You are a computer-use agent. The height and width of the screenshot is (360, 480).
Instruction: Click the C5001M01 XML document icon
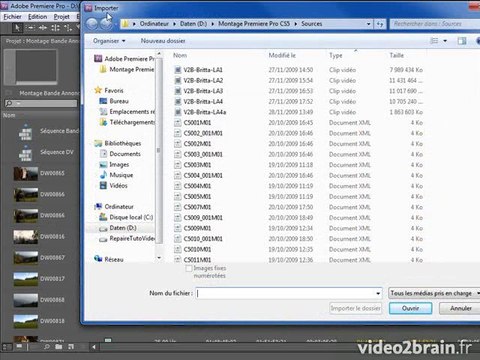click(x=178, y=123)
